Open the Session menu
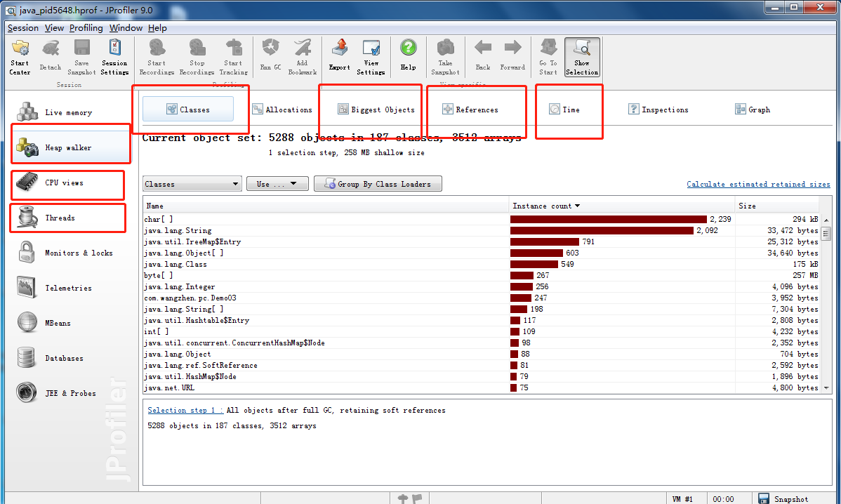The height and width of the screenshot is (504, 841). (x=23, y=28)
